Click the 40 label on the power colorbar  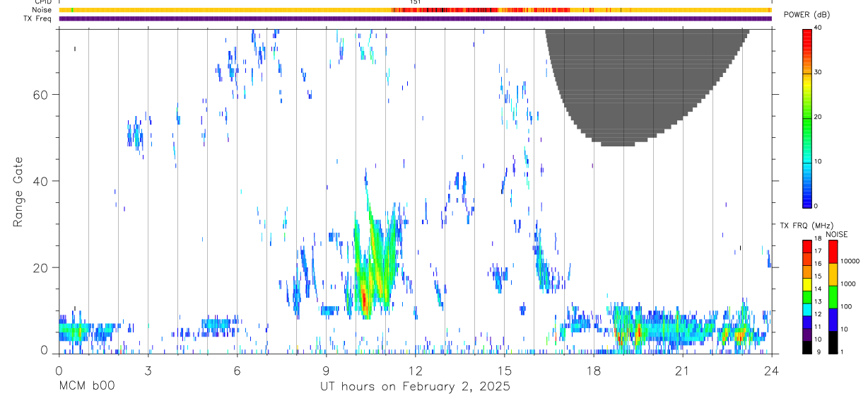coord(817,28)
